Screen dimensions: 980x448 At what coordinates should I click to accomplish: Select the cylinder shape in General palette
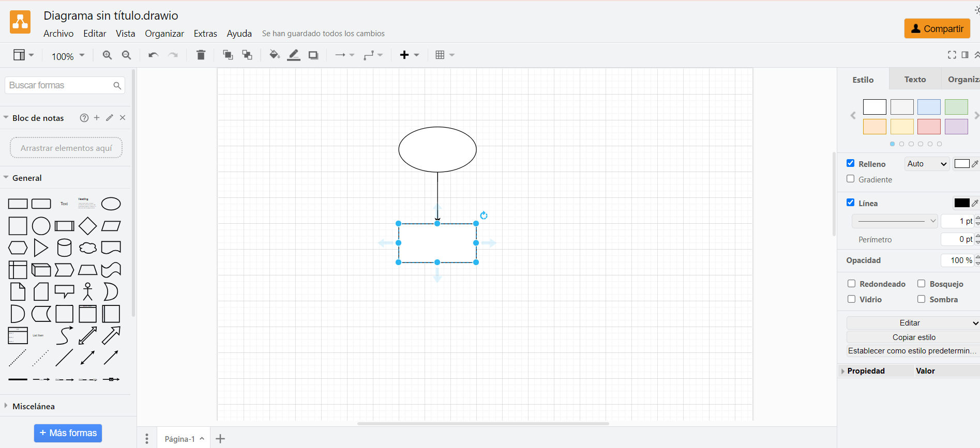point(64,248)
